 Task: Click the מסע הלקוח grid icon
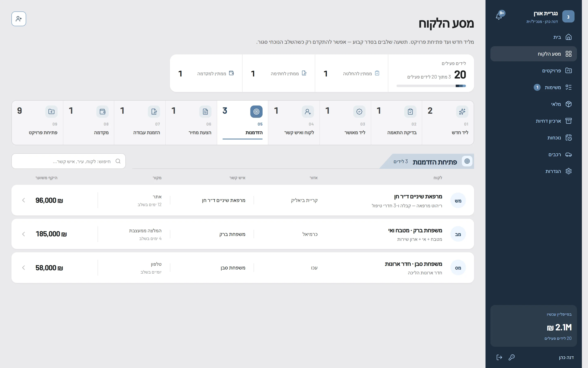pyautogui.click(x=569, y=54)
